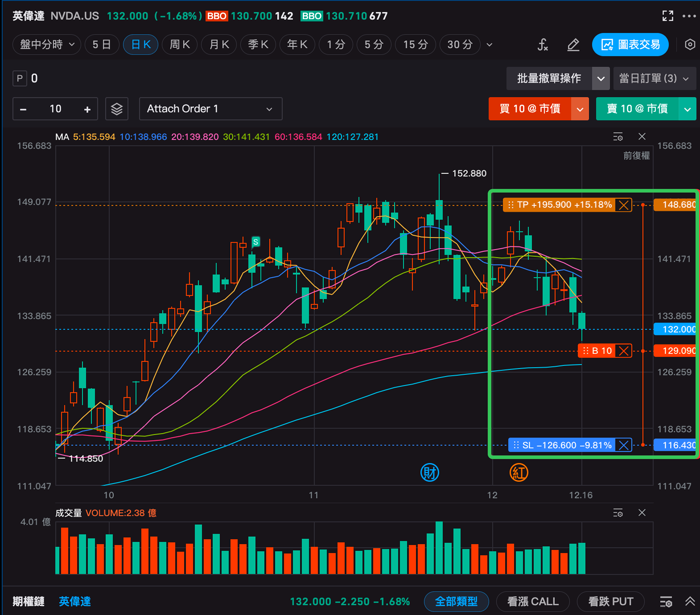This screenshot has width=700, height=615.
Task: Click the layers stack icon
Action: pos(117,109)
